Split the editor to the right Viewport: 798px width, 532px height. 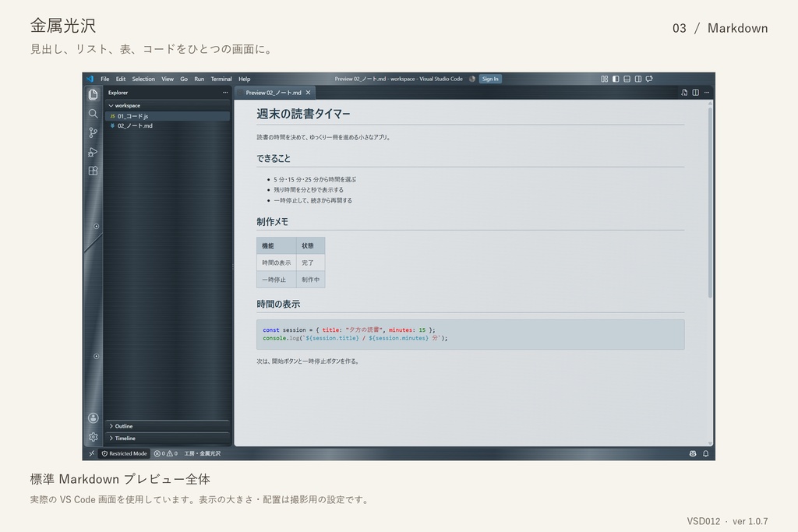(696, 93)
